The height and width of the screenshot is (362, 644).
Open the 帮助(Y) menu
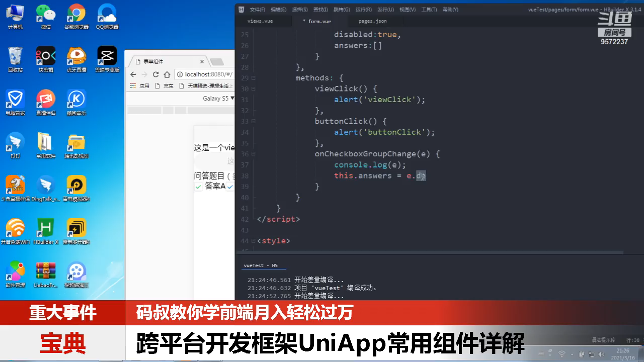tap(450, 10)
